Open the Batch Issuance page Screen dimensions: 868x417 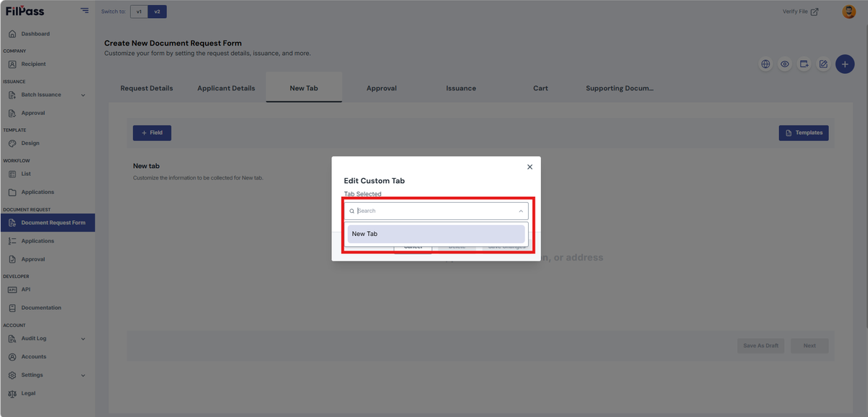41,95
